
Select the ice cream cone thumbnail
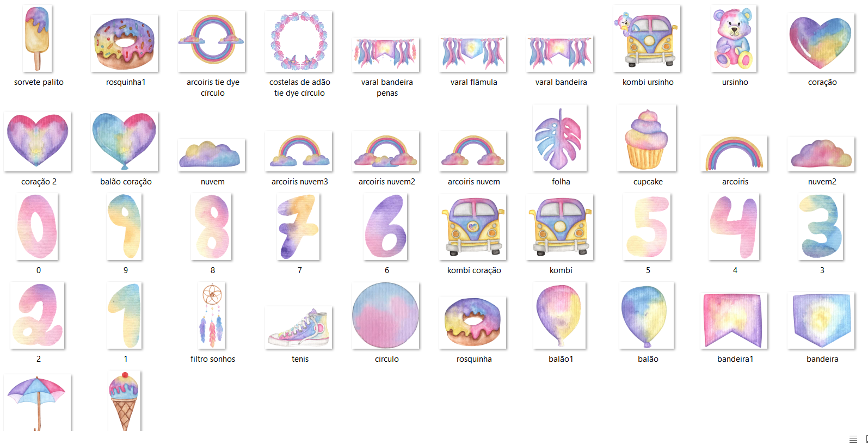click(x=125, y=401)
